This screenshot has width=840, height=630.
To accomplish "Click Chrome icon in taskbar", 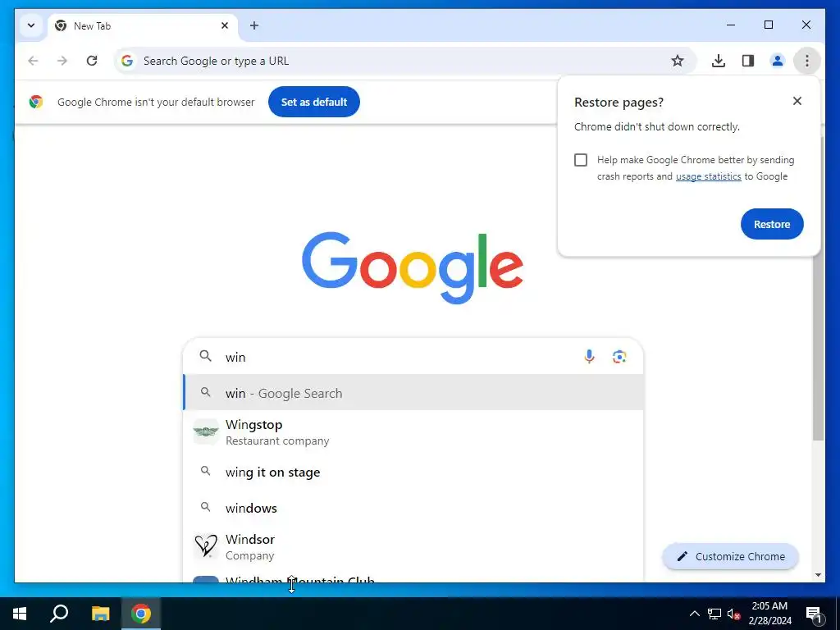I will 141,614.
